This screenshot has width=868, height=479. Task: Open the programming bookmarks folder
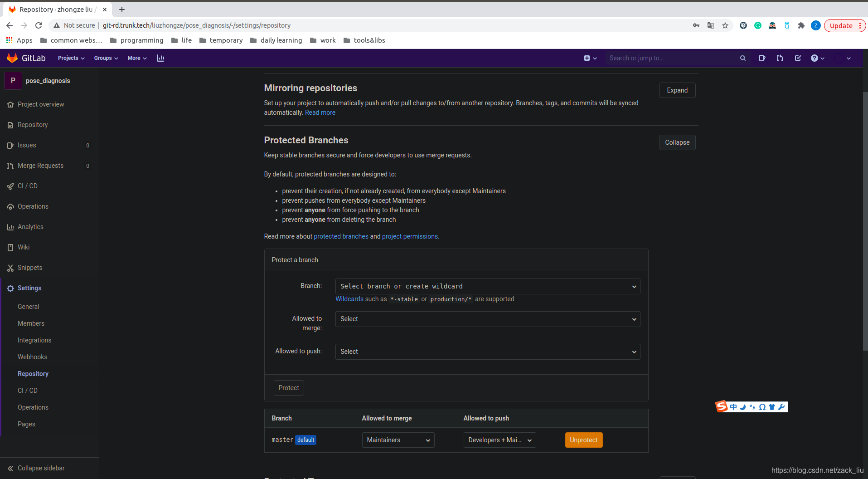pos(136,40)
